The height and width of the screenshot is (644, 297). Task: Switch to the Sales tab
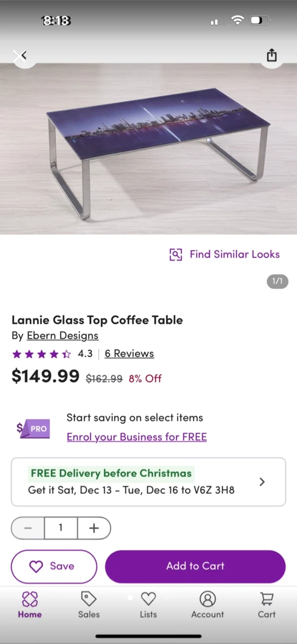pyautogui.click(x=89, y=605)
